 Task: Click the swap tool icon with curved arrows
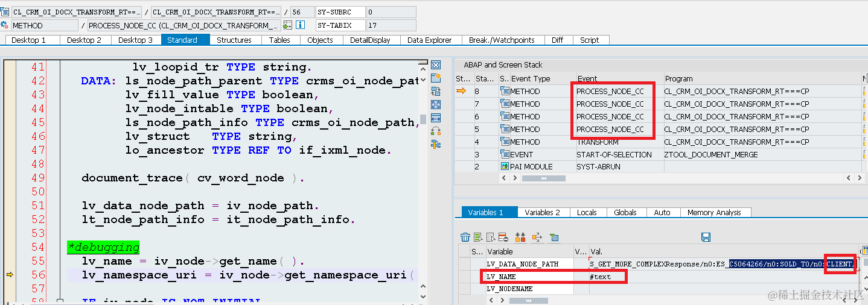(436, 131)
